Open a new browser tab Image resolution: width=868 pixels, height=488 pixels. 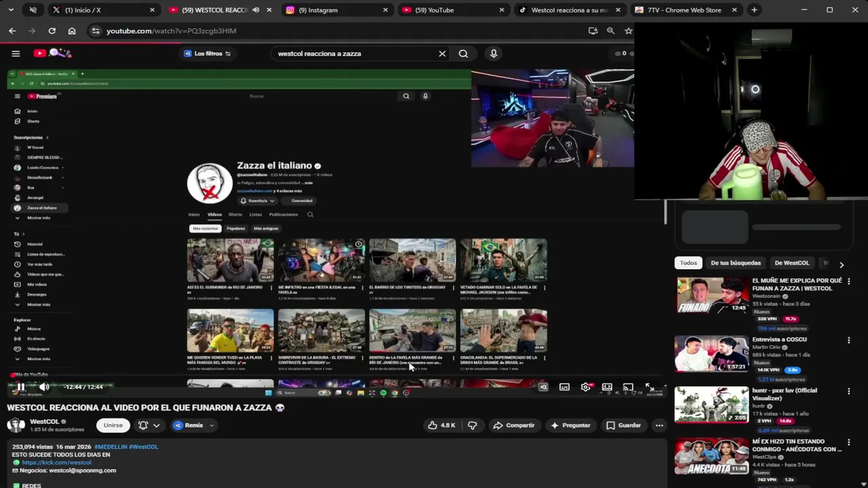click(x=754, y=10)
